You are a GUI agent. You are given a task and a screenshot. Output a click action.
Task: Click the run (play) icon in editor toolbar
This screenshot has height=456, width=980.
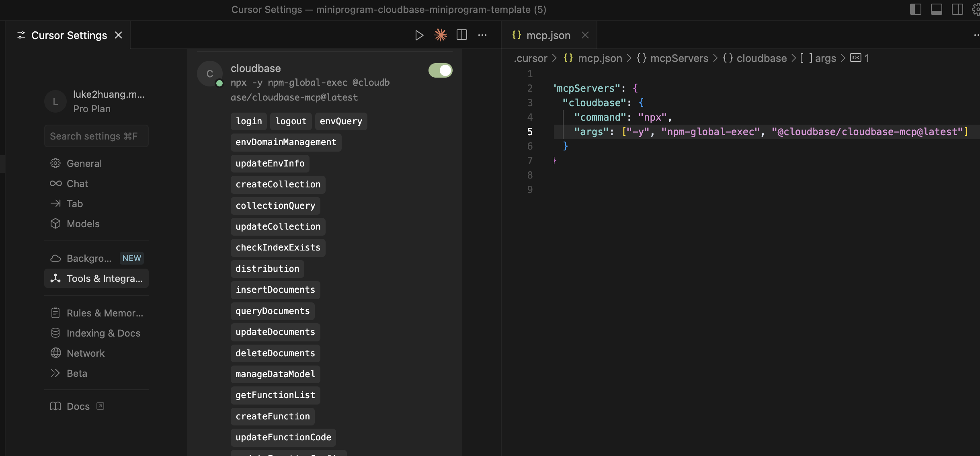point(419,35)
